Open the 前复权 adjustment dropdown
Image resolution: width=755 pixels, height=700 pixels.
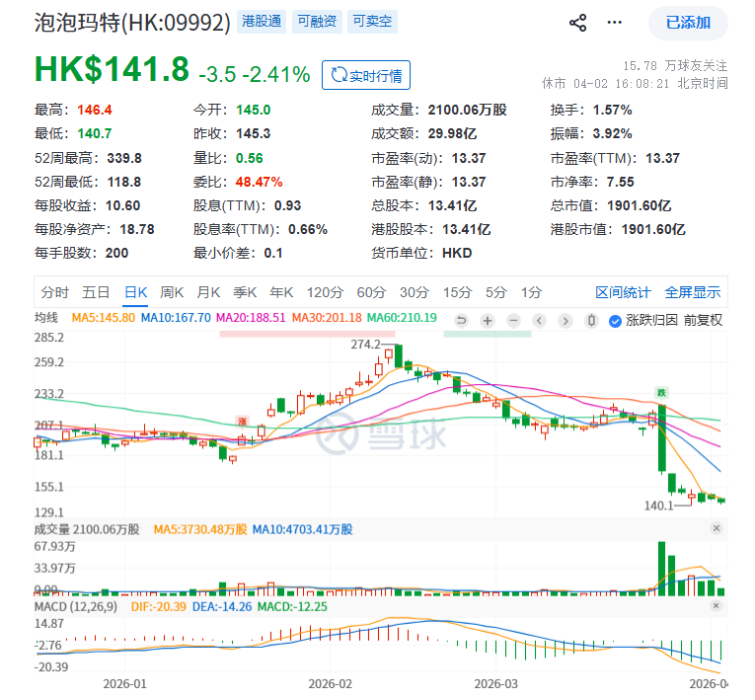pos(703,320)
